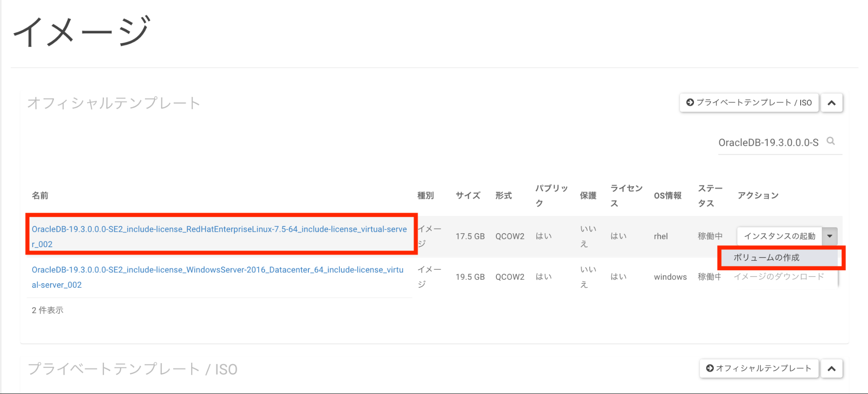Click the サイズ column header
Viewport: 868px width, 394px height.
pyautogui.click(x=468, y=195)
